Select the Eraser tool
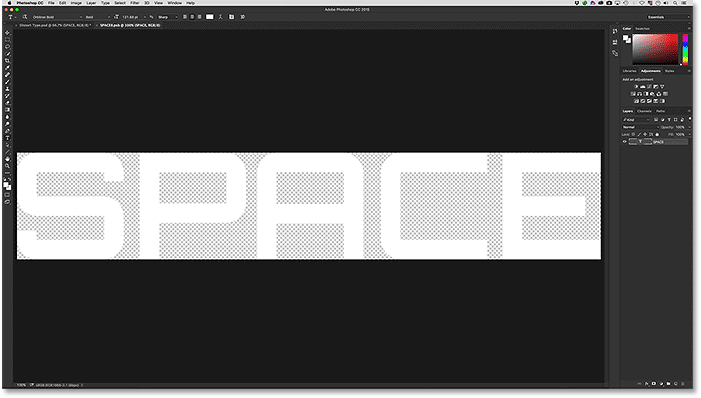Screen dimensions: 701x398 pos(7,103)
